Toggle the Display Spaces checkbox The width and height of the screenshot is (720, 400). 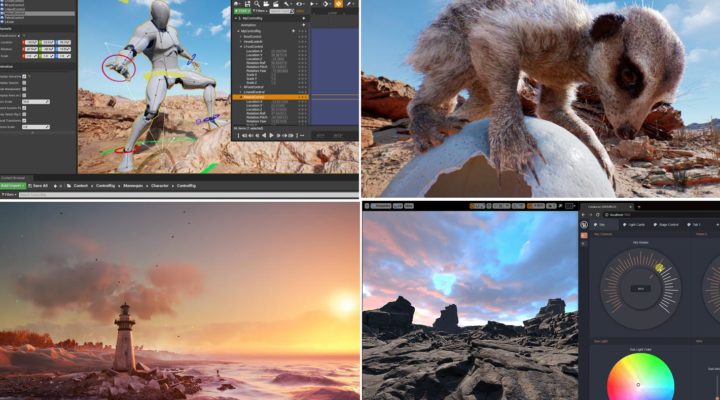[24, 83]
